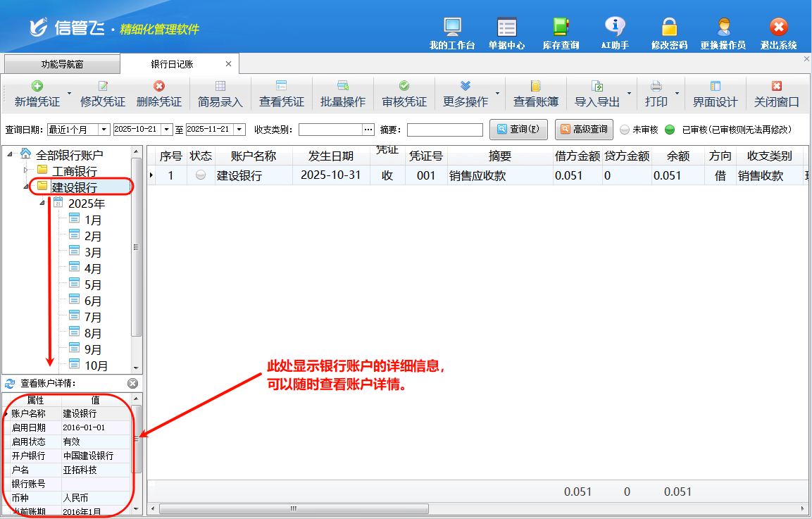Click 查看账簿 in the toolbar
The width and height of the screenshot is (812, 519).
coord(535,94)
